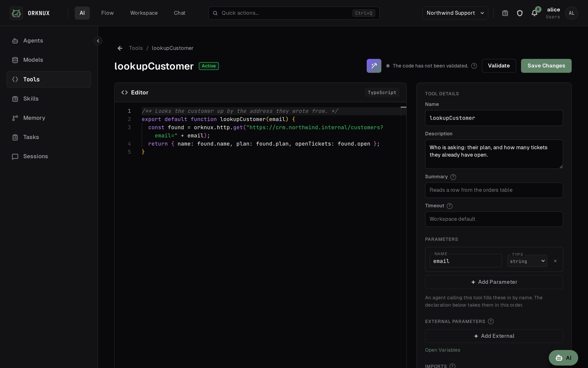Click the AL user avatar
The height and width of the screenshot is (368, 588).
(571, 13)
